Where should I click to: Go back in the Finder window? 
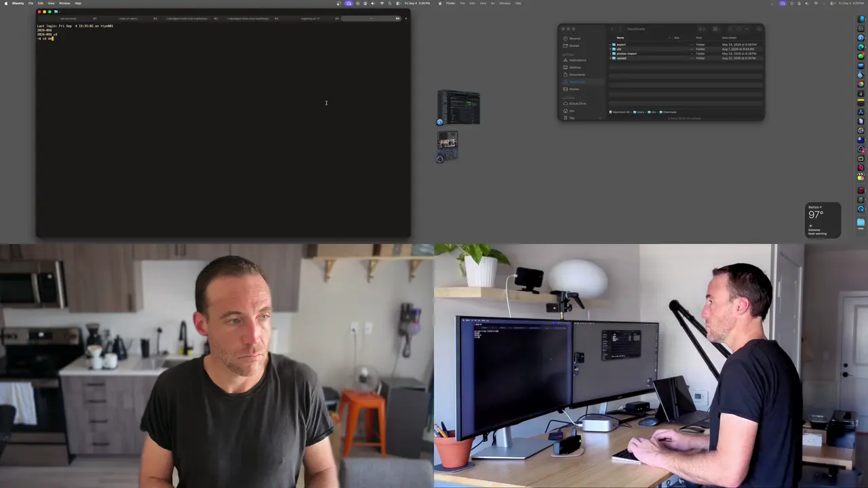click(612, 29)
